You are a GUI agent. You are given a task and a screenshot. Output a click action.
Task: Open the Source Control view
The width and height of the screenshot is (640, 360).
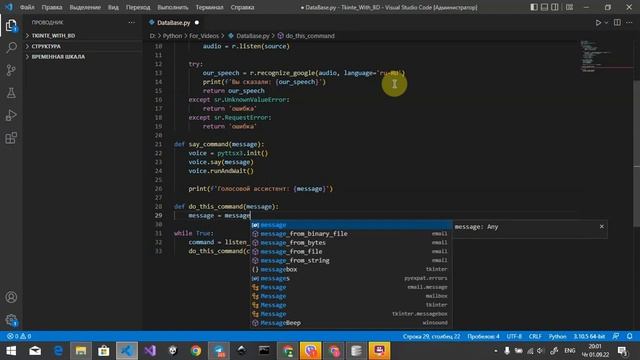pyautogui.click(x=11, y=70)
